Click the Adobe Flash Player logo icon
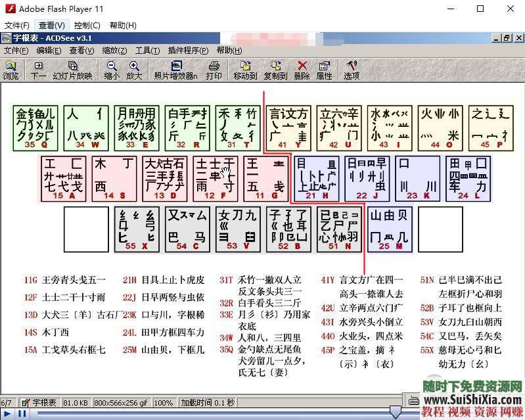The width and height of the screenshot is (525, 420). point(11,9)
